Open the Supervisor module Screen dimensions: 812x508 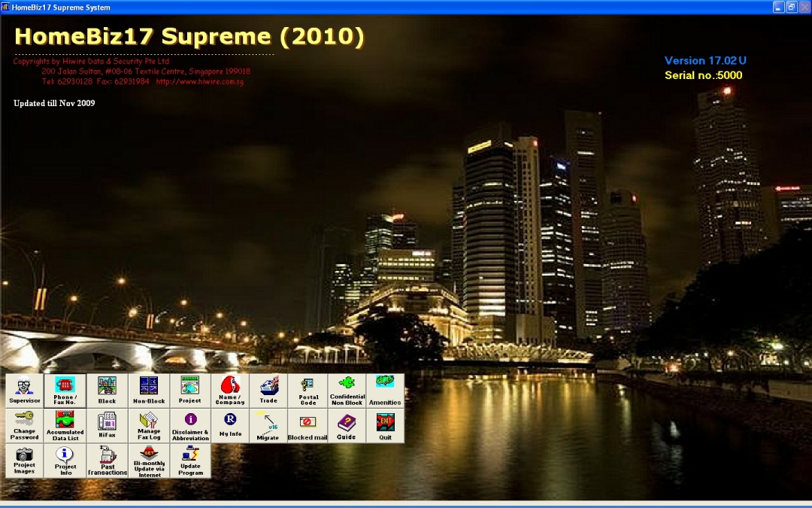click(x=24, y=391)
